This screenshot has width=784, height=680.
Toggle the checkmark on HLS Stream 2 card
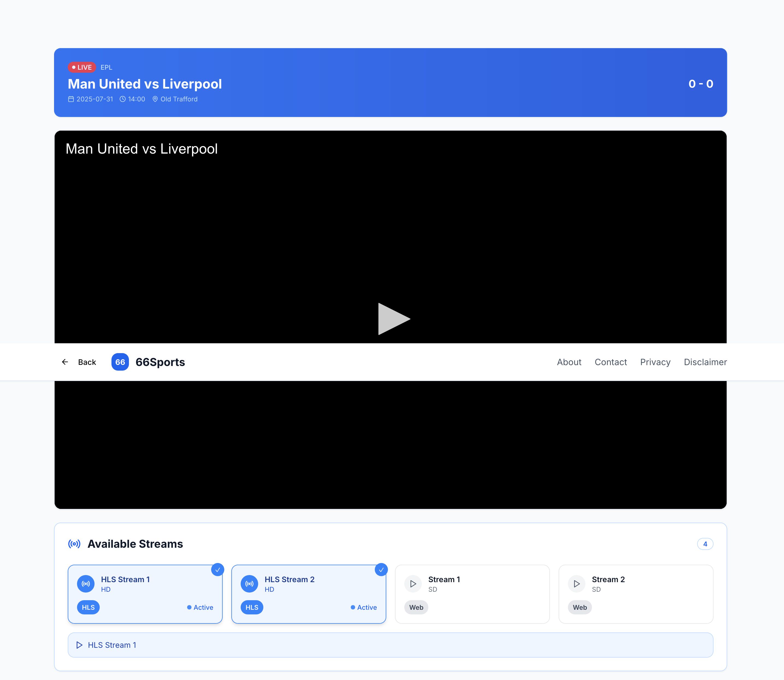(x=381, y=570)
